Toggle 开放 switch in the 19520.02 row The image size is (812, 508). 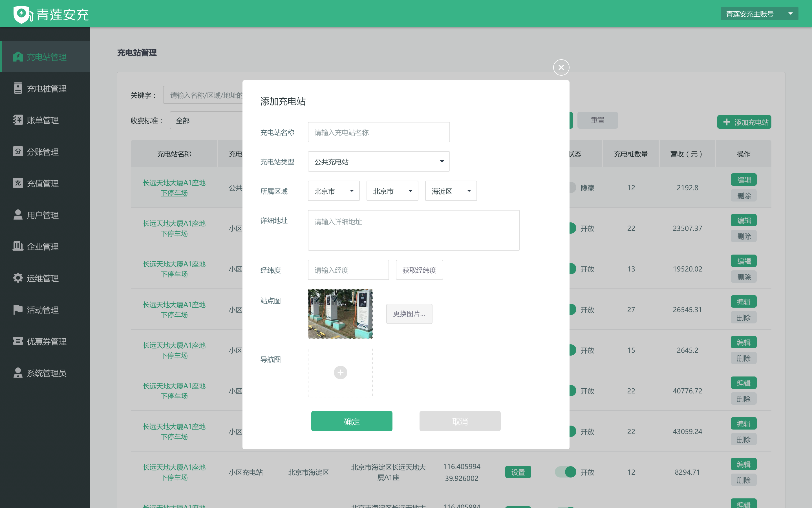point(572,269)
